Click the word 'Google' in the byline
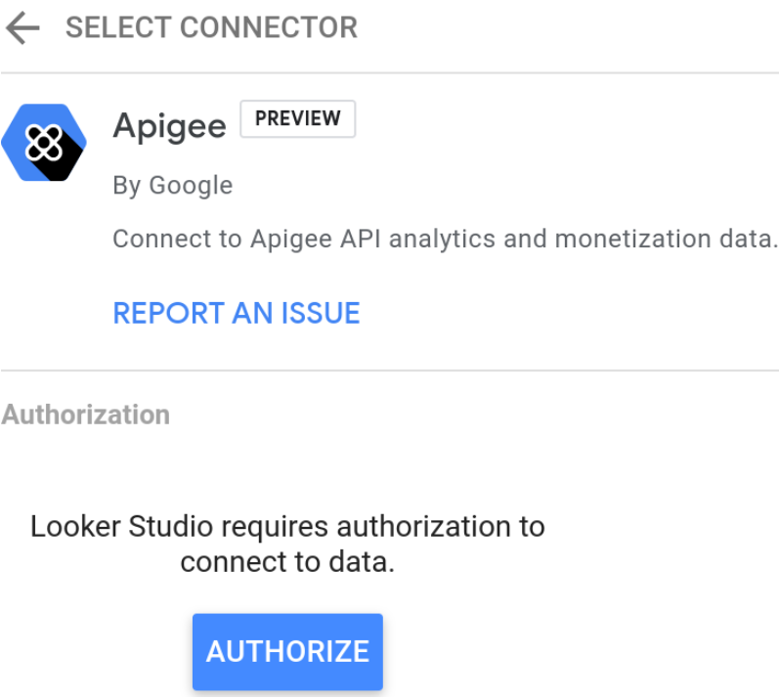This screenshot has width=779, height=700. click(x=191, y=186)
